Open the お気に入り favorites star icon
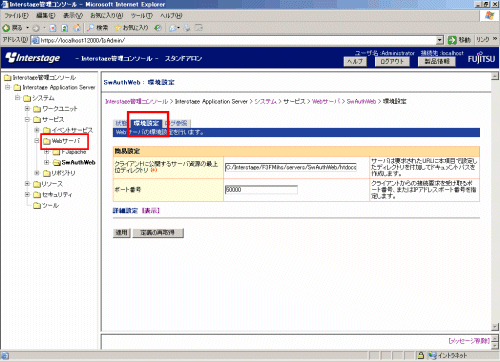The image size is (500, 362). pos(118,28)
